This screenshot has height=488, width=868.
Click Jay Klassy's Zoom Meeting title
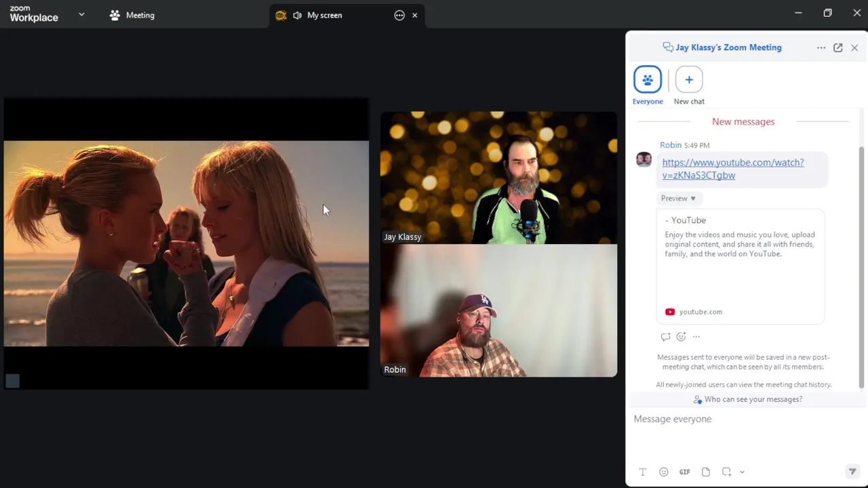728,47
